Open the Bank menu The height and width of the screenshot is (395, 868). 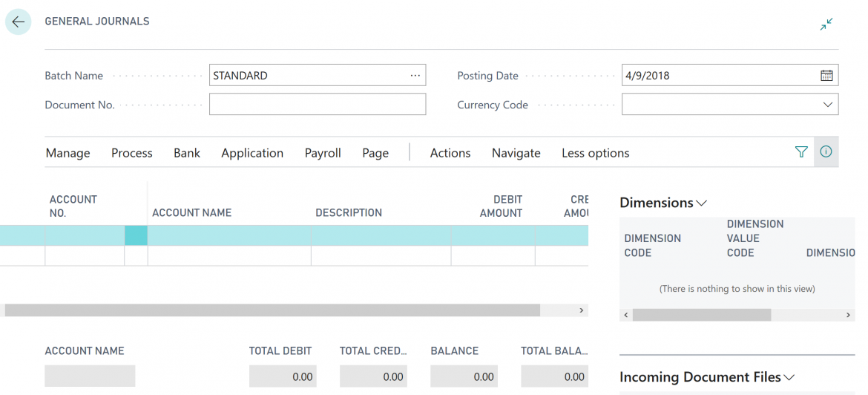(x=187, y=153)
